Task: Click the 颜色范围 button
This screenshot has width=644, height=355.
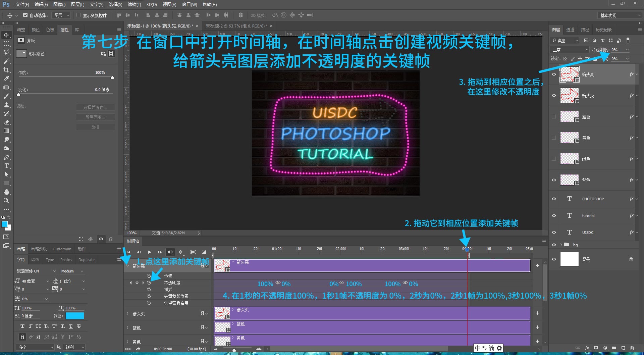Action: 96,117
